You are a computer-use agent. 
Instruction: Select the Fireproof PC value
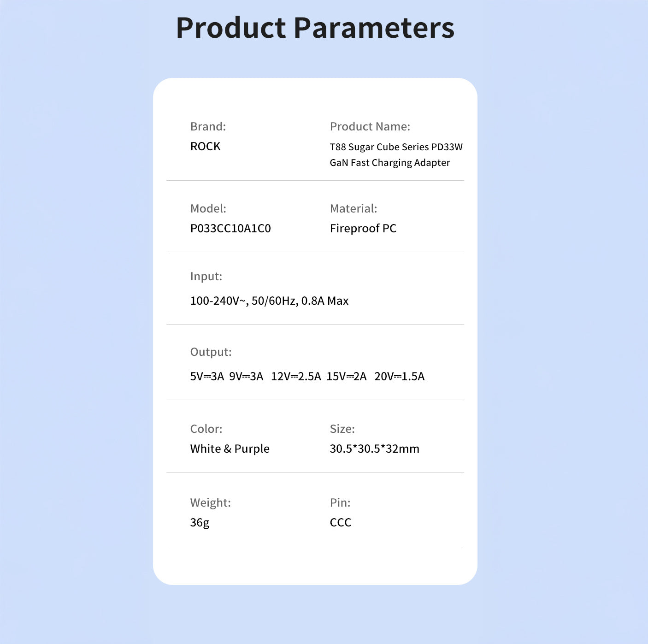click(x=363, y=228)
